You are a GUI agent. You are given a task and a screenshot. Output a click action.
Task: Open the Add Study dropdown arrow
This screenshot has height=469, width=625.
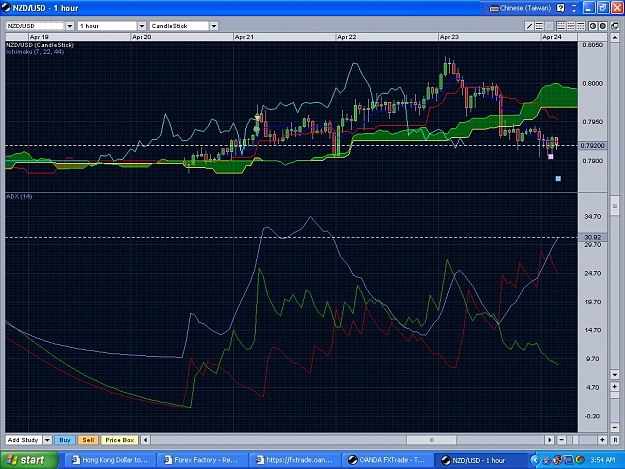point(47,440)
